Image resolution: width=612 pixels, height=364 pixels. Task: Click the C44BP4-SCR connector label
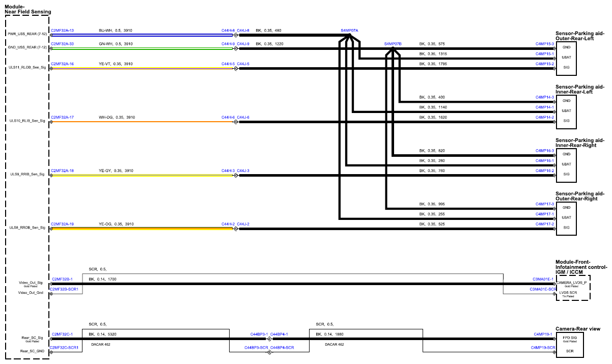[x=282, y=348]
